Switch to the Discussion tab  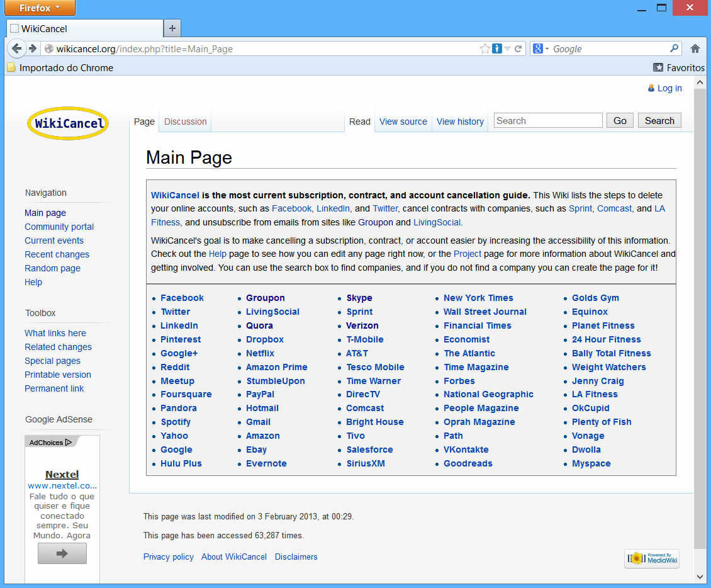185,122
